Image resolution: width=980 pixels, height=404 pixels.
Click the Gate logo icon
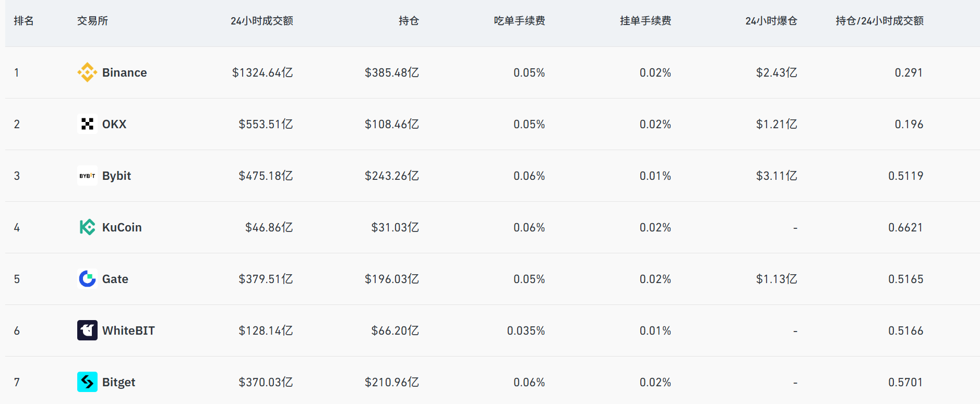(x=87, y=279)
